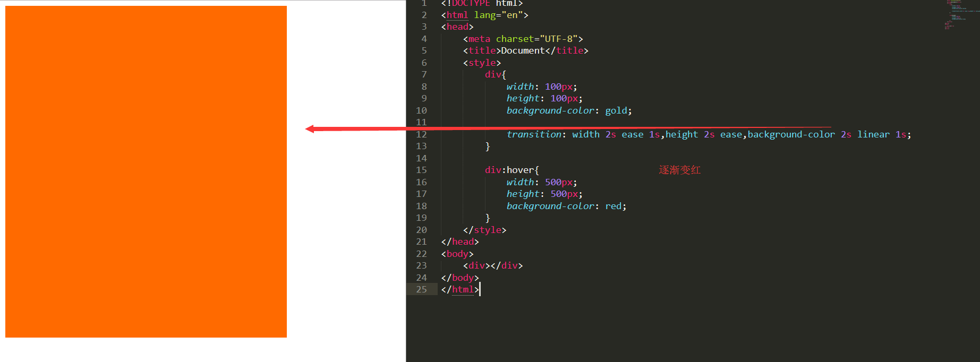Click line number 25 in the gutter
This screenshot has width=980, height=362.
click(x=421, y=289)
